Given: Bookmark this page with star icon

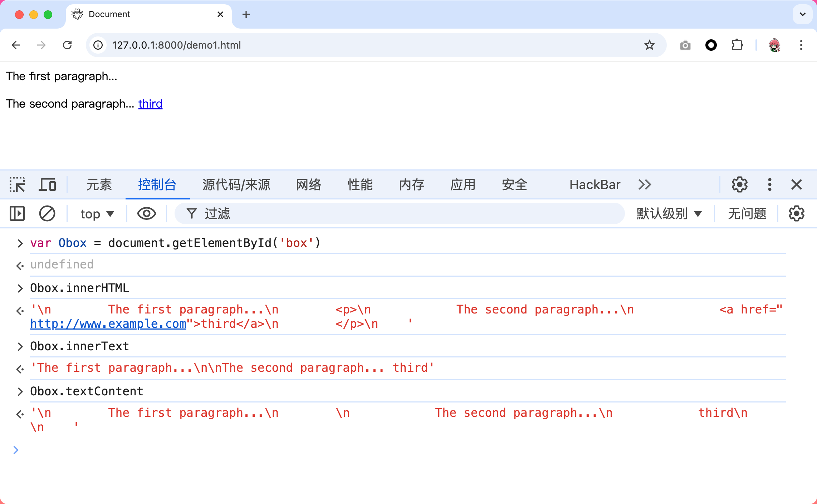Looking at the screenshot, I should [649, 45].
